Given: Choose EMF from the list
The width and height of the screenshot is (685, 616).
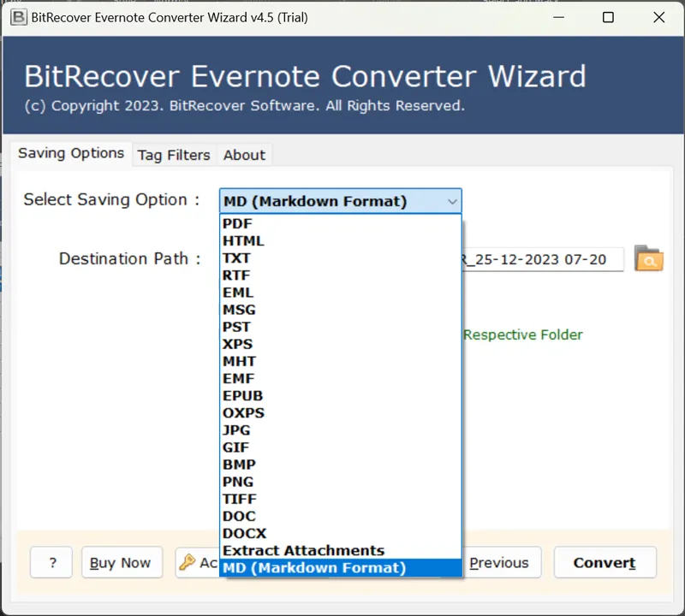Looking at the screenshot, I should [x=340, y=378].
